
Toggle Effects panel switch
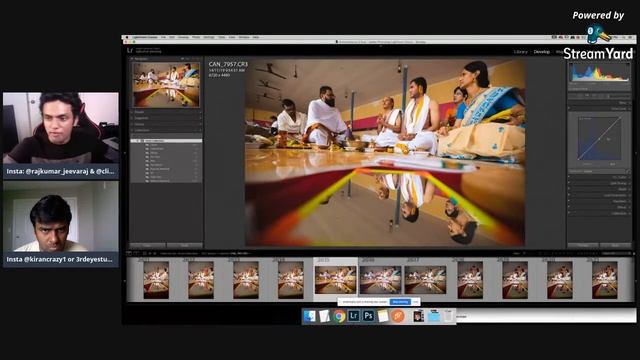pos(570,207)
